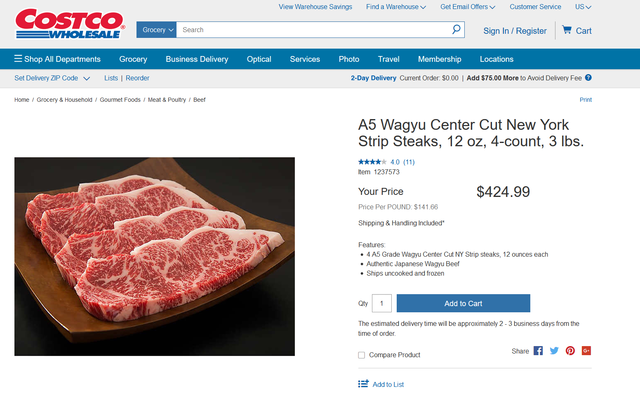Image resolution: width=640 pixels, height=398 pixels.
Task: Click the Add to List icon
Action: (363, 384)
